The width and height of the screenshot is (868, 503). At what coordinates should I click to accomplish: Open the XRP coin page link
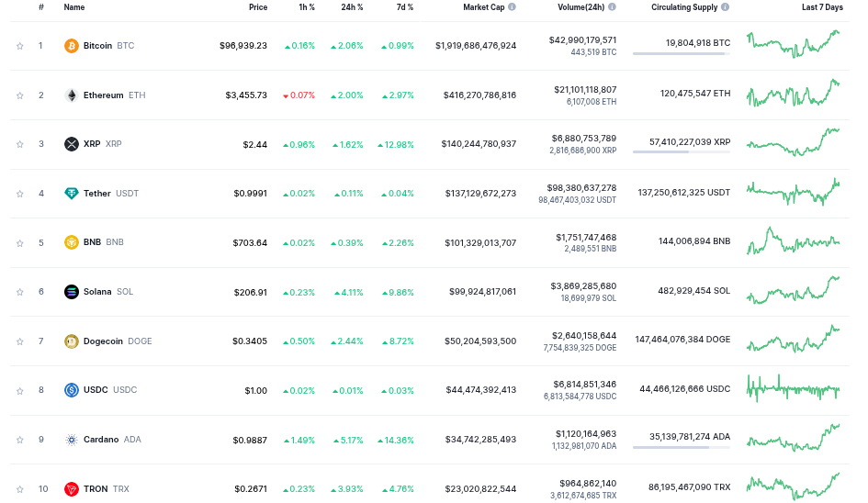pyautogui.click(x=102, y=144)
